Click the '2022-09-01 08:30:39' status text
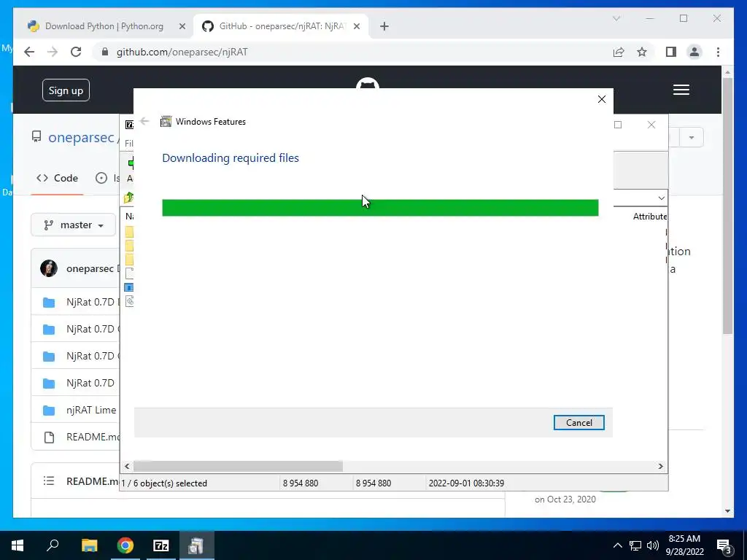Screen dimensions: 747x560 [466, 483]
